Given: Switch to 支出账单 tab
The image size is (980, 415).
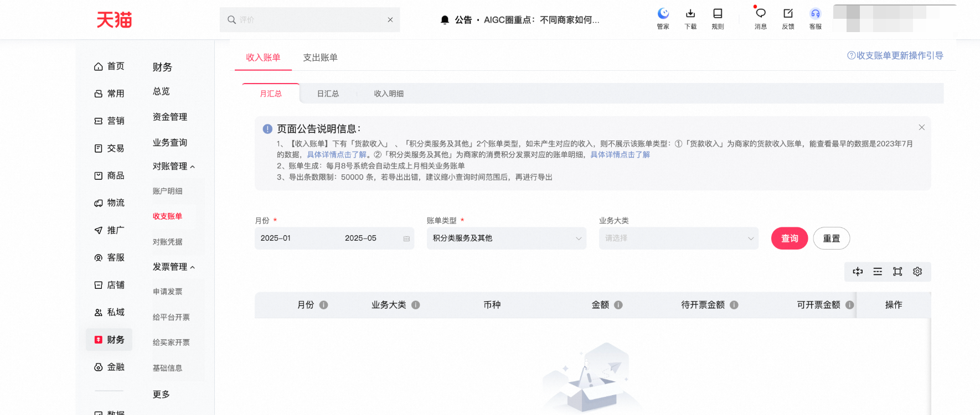Looking at the screenshot, I should pyautogui.click(x=320, y=58).
